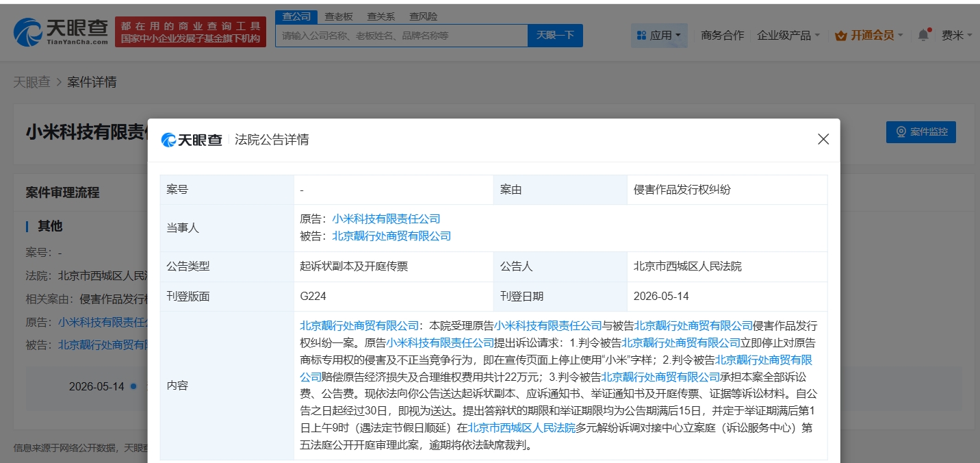The width and height of the screenshot is (980, 463).
Task: Open defendant 北京靓行处商贸有限公司 link in 当事人 row
Action: point(391,236)
